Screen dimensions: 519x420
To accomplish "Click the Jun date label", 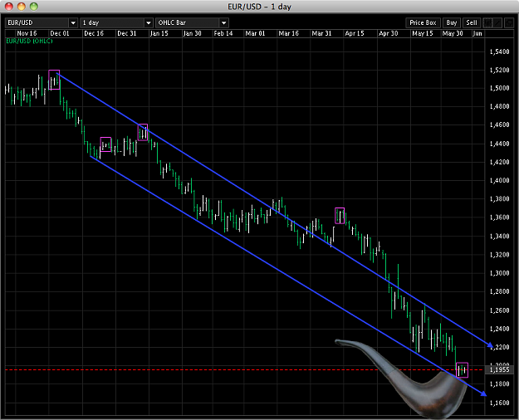I will coord(477,33).
